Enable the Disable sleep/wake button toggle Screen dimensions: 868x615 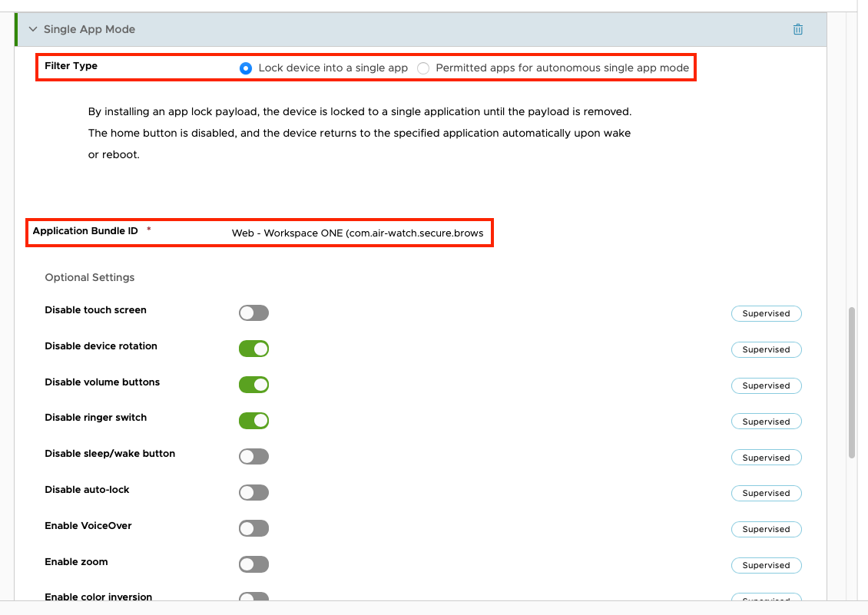click(253, 457)
